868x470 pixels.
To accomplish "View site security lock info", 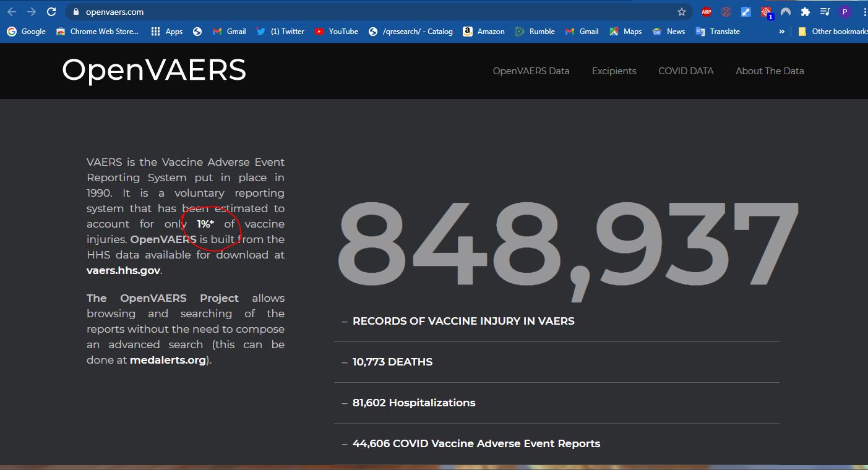I will coord(76,12).
